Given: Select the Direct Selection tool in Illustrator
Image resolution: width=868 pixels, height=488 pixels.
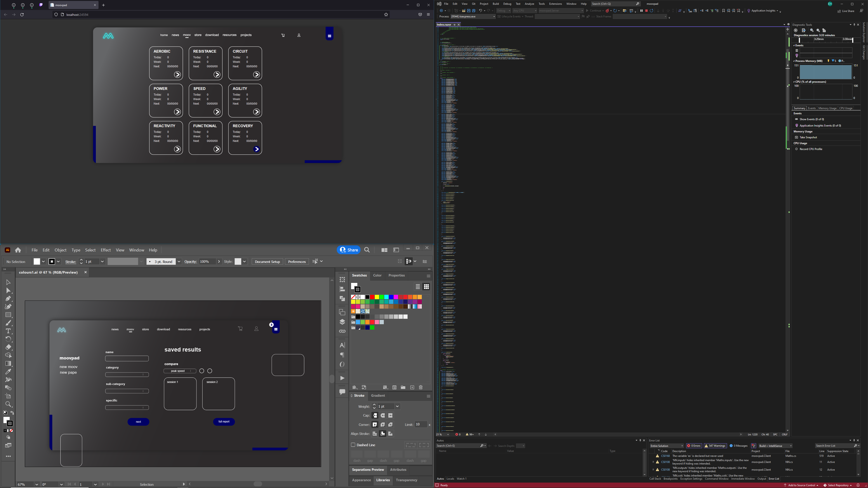Looking at the screenshot, I should (x=8, y=291).
